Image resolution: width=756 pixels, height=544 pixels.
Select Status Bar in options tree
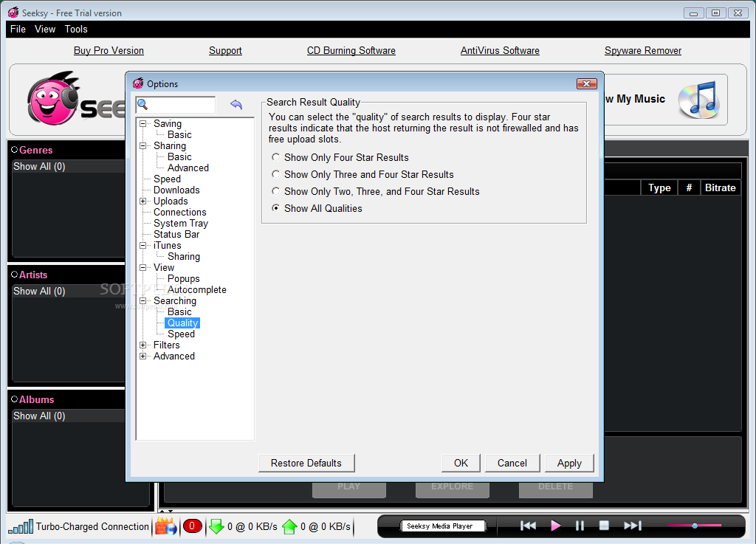(176, 235)
